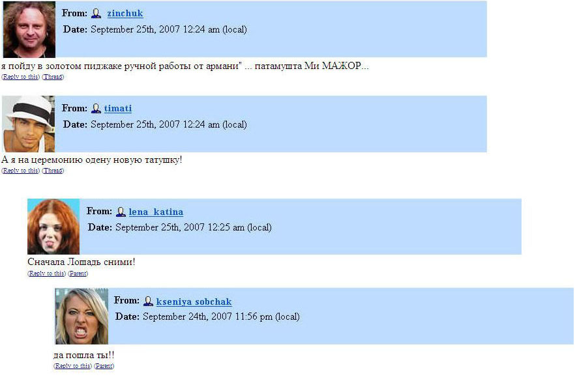Reply to this under lena_katina's comment

pyautogui.click(x=46, y=273)
